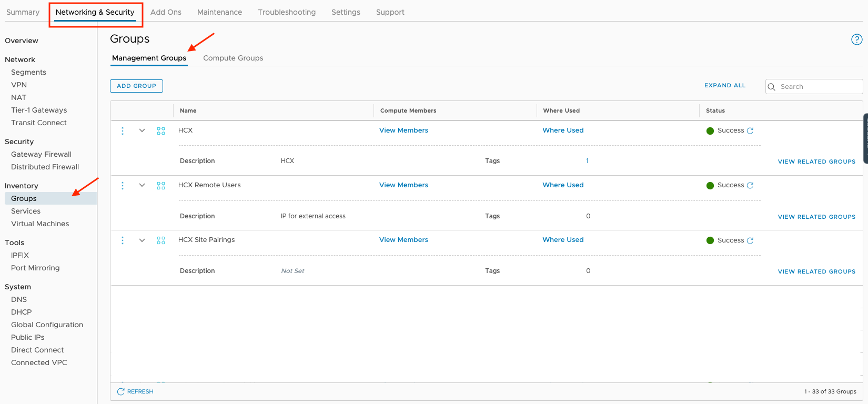
Task: Open actions menu for HCX Remote Users
Action: tap(123, 185)
